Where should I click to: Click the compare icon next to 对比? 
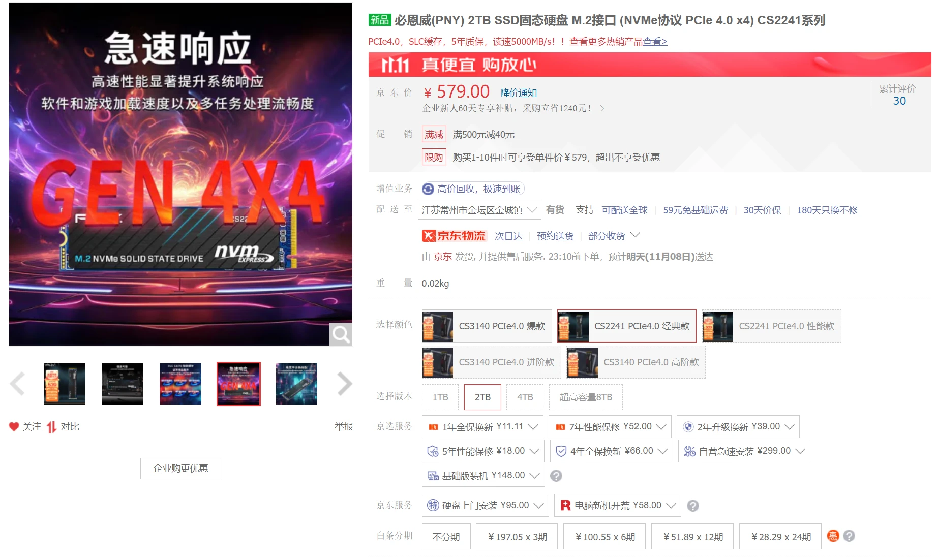(51, 427)
